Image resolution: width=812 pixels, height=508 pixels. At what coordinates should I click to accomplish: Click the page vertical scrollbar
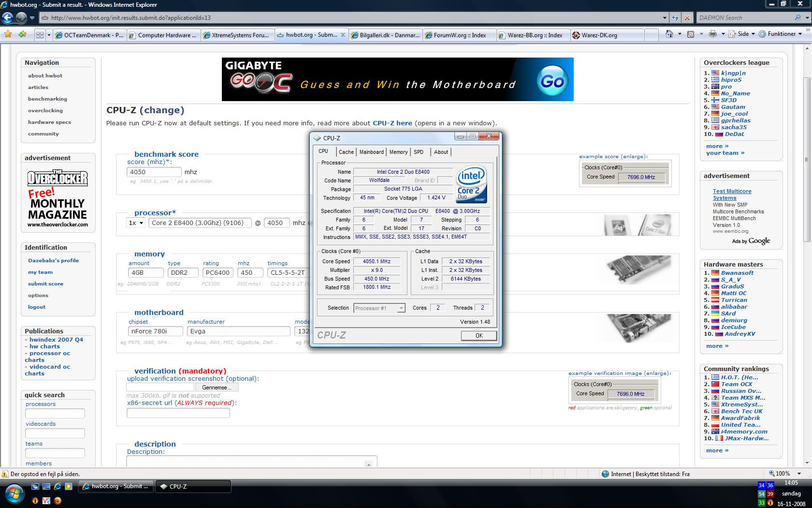tap(807, 160)
